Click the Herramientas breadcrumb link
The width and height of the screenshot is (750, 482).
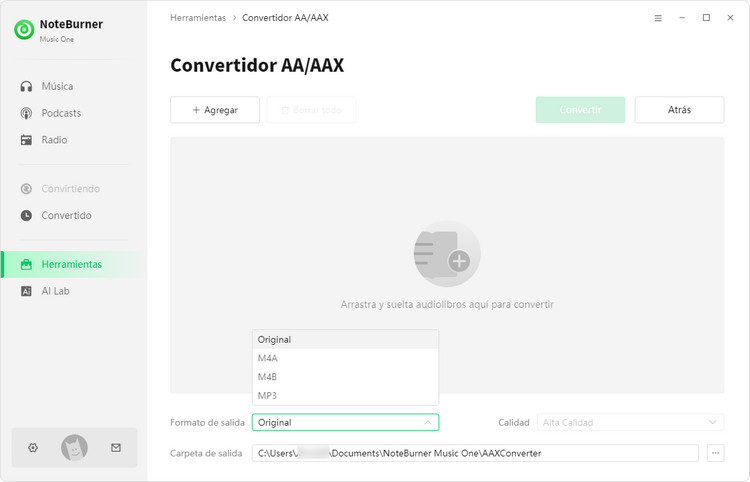(198, 18)
